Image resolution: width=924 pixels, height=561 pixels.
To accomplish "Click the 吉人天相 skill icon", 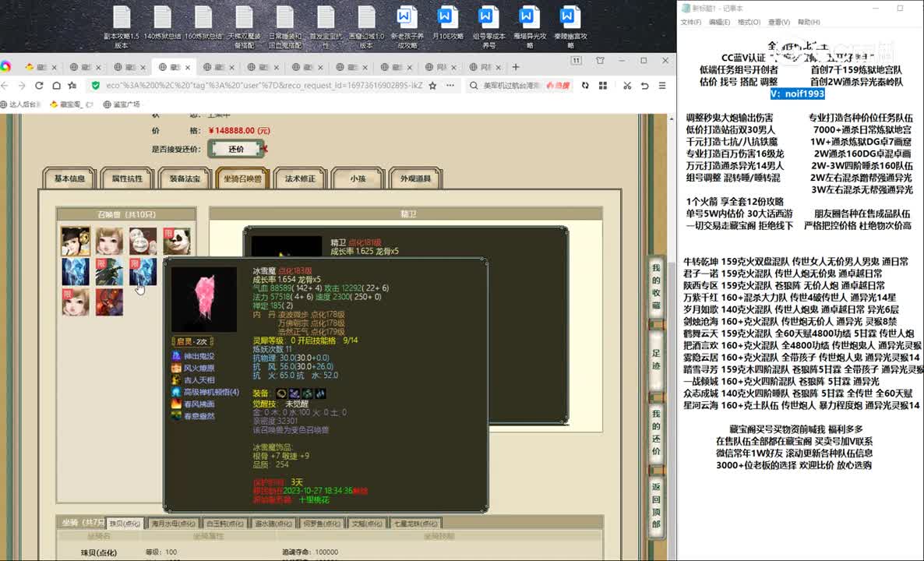I will (176, 380).
